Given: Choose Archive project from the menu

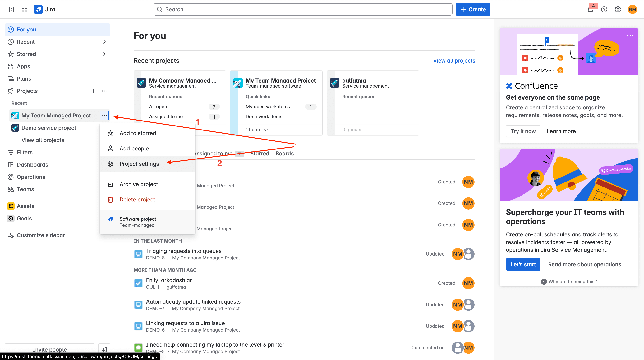Looking at the screenshot, I should [x=148, y=184].
